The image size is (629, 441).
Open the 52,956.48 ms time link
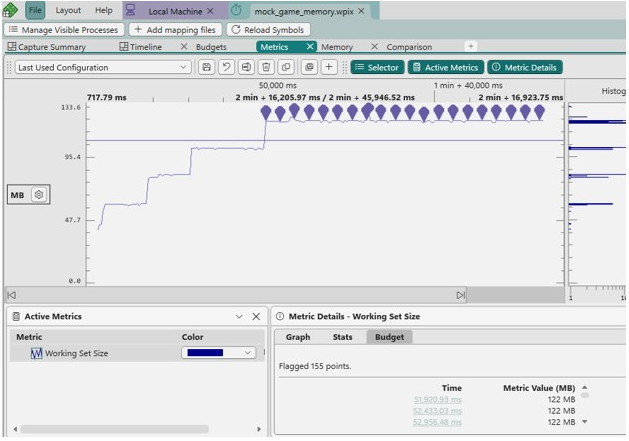437,422
